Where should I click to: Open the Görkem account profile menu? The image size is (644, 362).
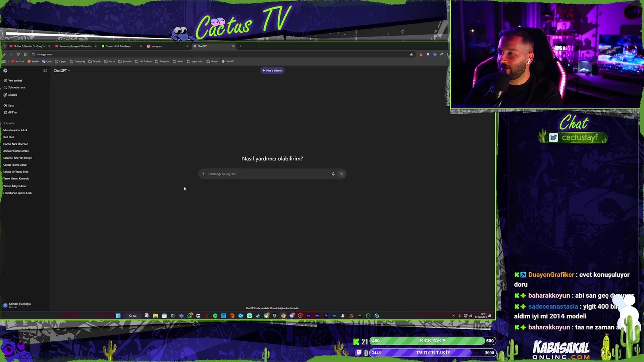click(18, 305)
